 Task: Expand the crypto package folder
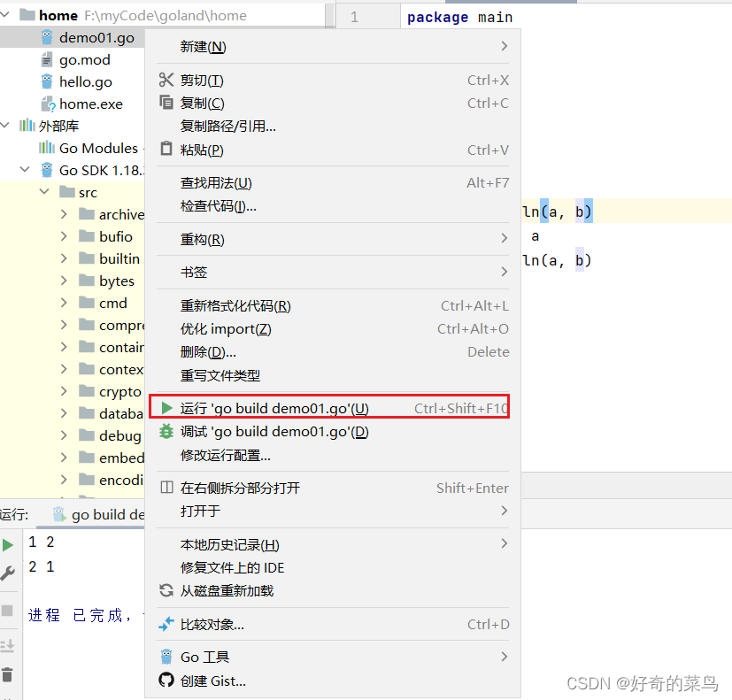63,390
